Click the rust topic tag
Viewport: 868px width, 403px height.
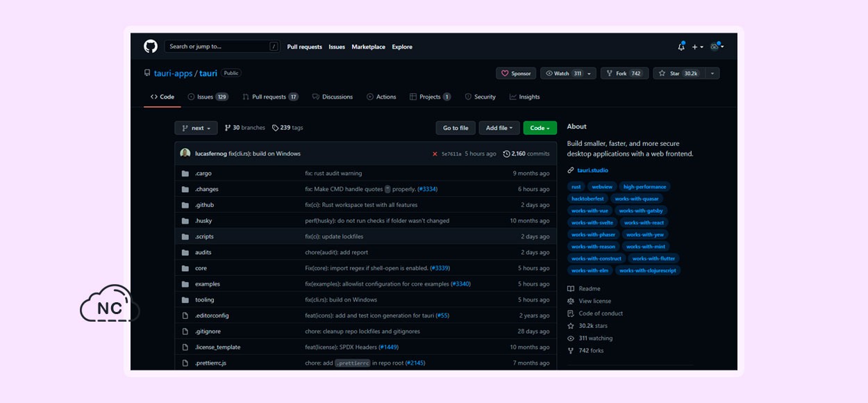point(576,187)
